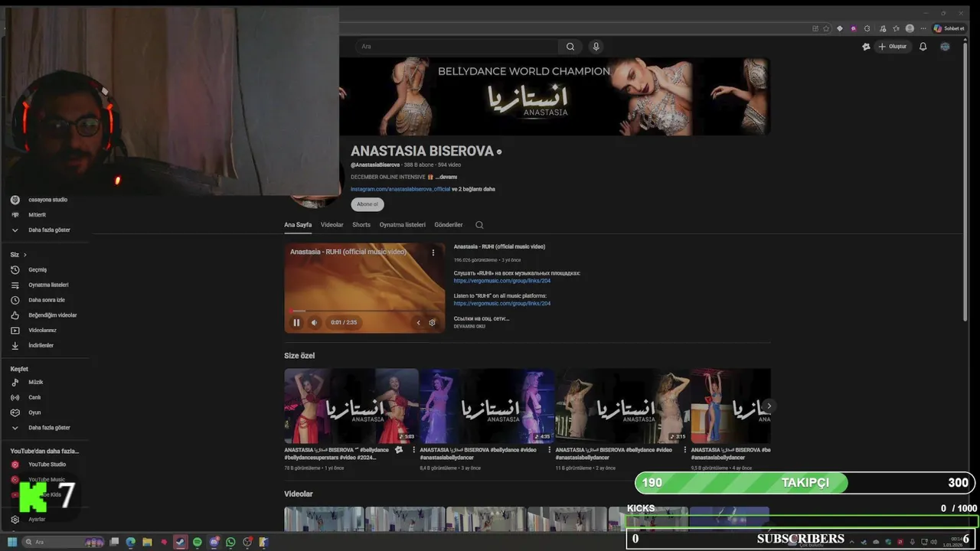This screenshot has height=551, width=980.
Task: Expand channel description ...devamı
Action: (x=446, y=177)
